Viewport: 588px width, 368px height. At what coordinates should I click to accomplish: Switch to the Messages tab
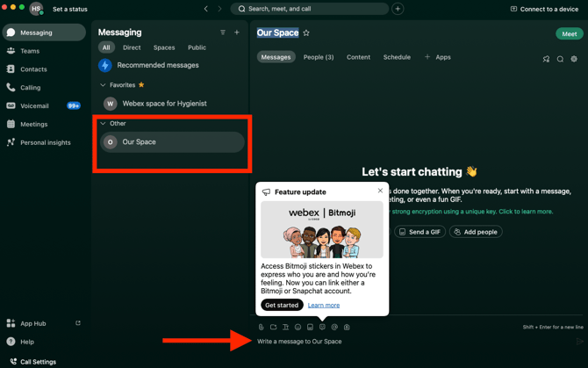[x=276, y=57]
